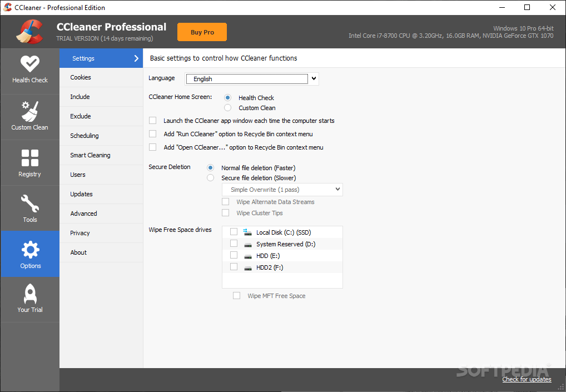Enable launching CCleaner at computer startup
Viewport: 566px width, 392px height.
(x=152, y=120)
